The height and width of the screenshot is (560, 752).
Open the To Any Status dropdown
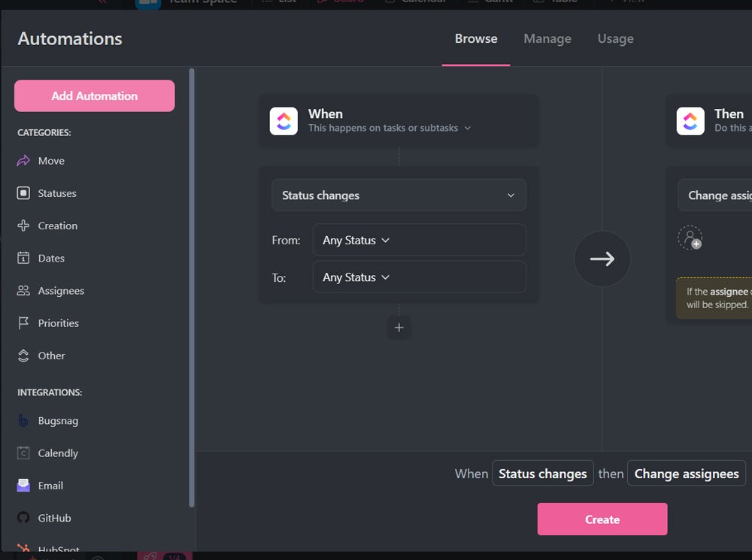pos(419,277)
